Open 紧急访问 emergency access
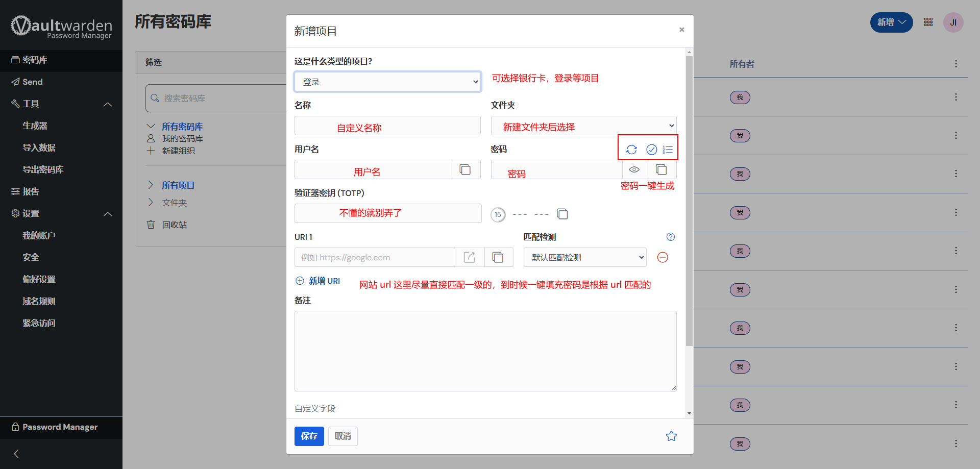The width and height of the screenshot is (980, 469). coord(39,324)
